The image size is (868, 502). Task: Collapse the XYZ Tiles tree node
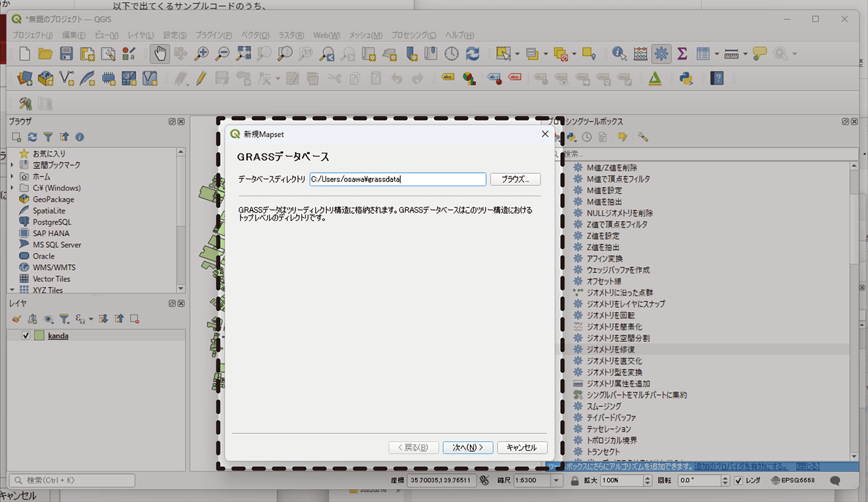click(x=12, y=290)
